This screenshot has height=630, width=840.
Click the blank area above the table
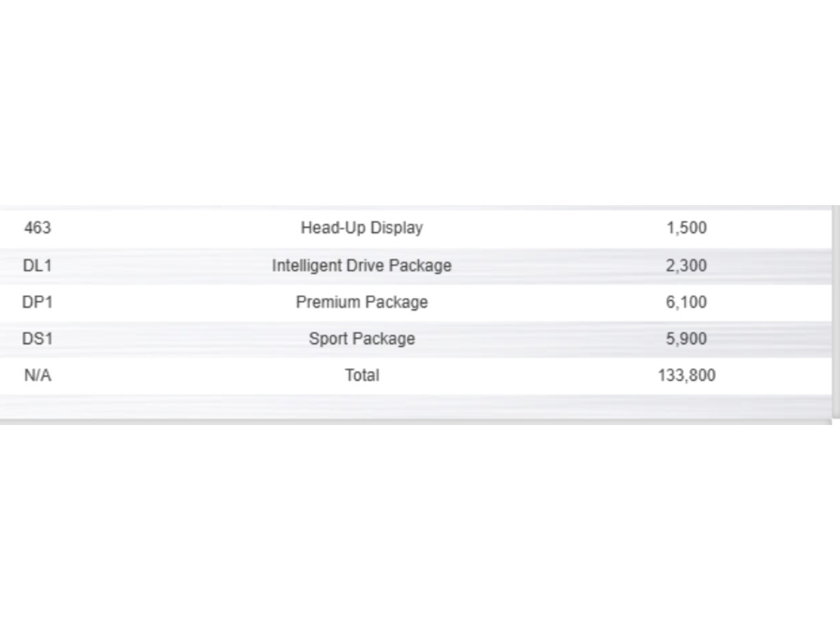click(420, 102)
